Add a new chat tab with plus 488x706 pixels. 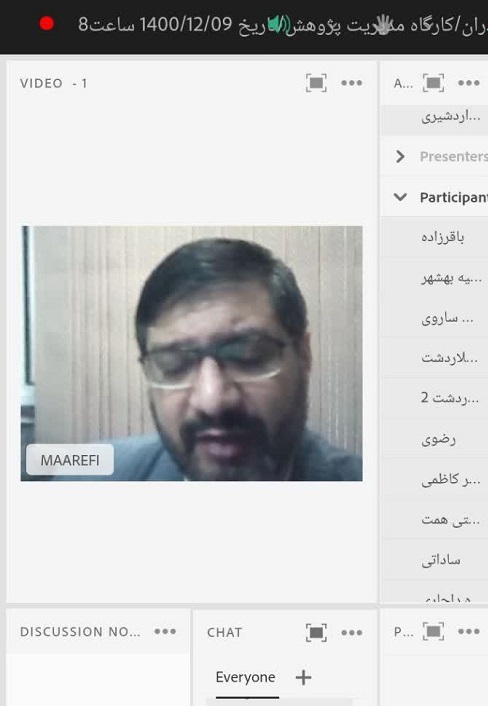coord(303,677)
